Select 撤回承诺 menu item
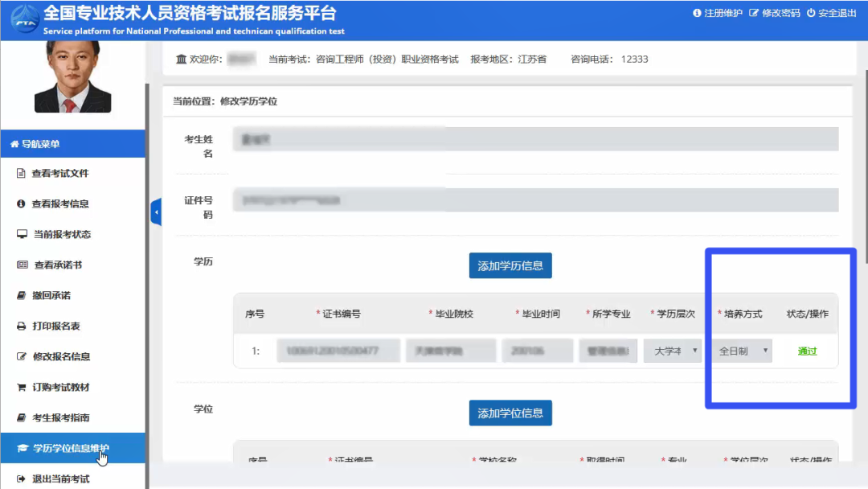 pyautogui.click(x=51, y=296)
